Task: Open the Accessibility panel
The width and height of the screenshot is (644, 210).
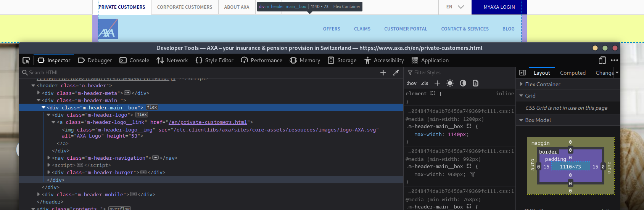Action: coord(384,60)
